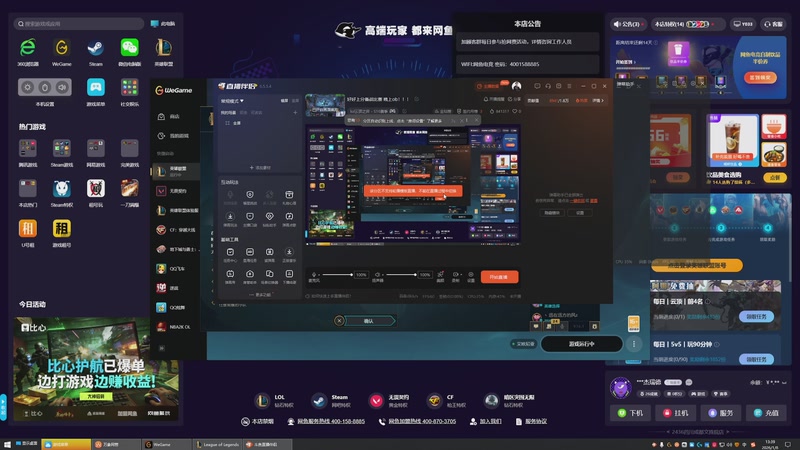The height and width of the screenshot is (450, 800).
Task: Select 我的游戏 in WeGame sidebar
Action: coord(176,136)
